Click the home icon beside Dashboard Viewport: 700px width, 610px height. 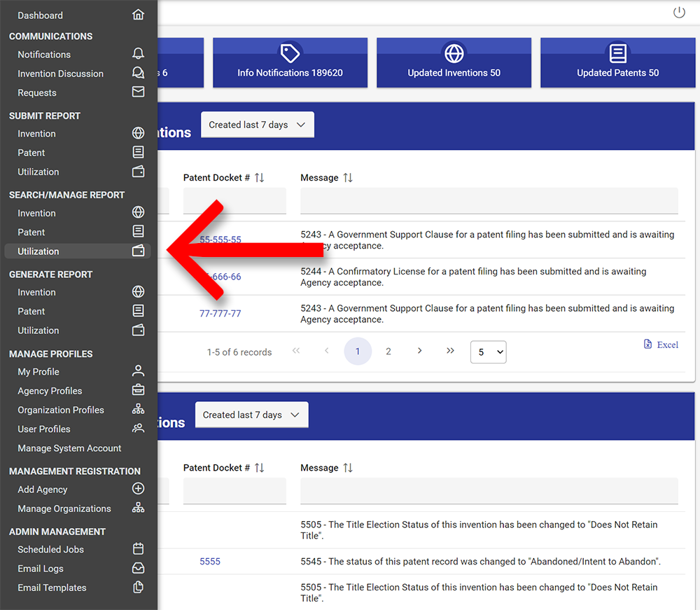click(x=138, y=15)
